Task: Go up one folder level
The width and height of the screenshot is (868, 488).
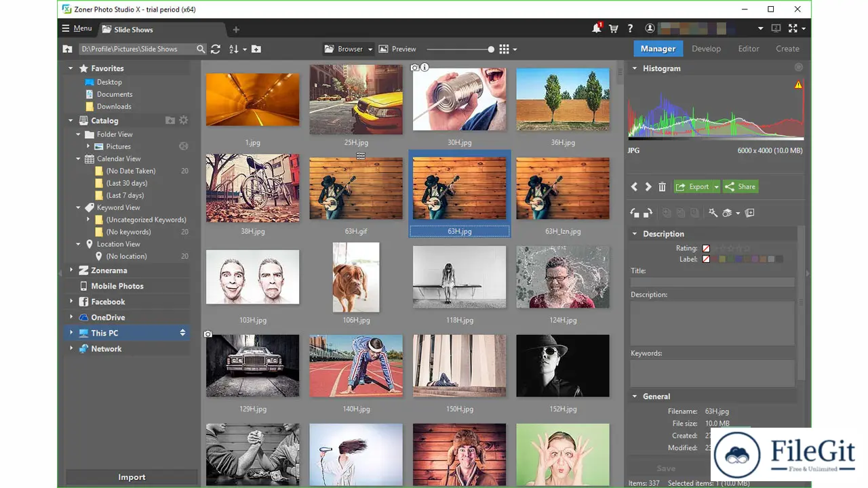Action: tap(67, 49)
